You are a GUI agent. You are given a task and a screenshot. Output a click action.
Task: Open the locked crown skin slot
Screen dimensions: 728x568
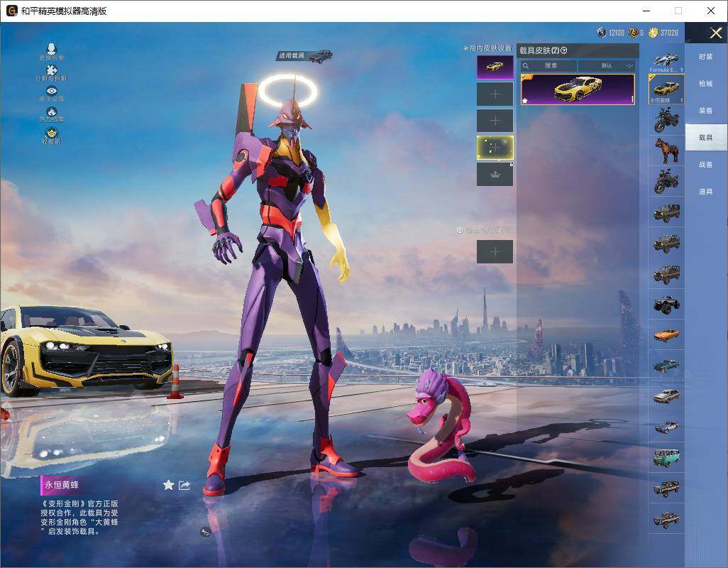[495, 174]
